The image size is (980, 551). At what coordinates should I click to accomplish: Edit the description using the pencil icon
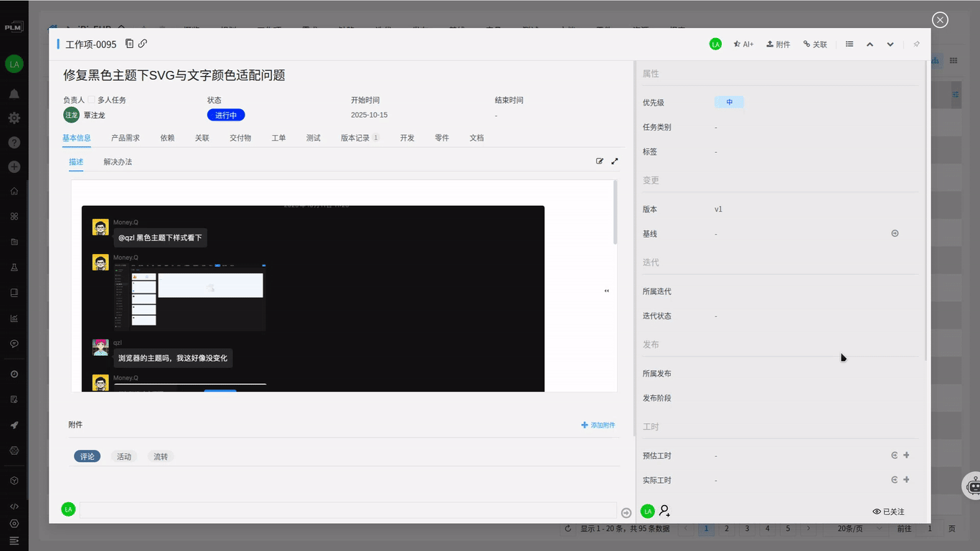pos(599,161)
